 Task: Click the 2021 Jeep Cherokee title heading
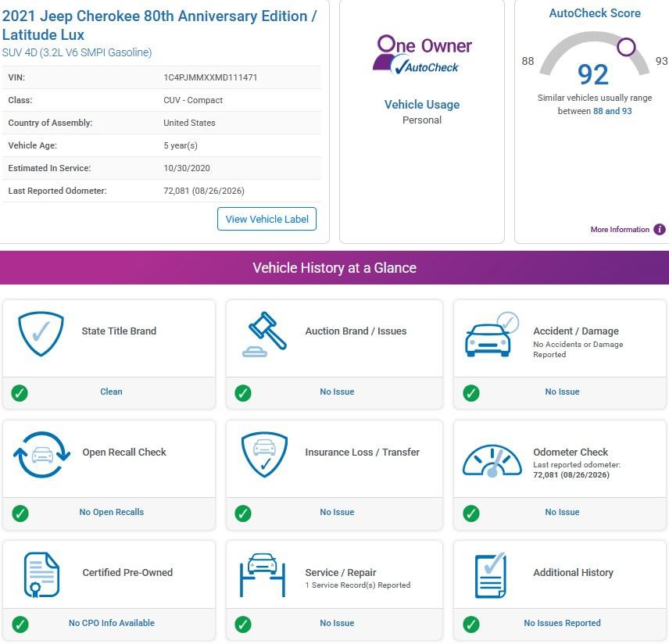[159, 25]
